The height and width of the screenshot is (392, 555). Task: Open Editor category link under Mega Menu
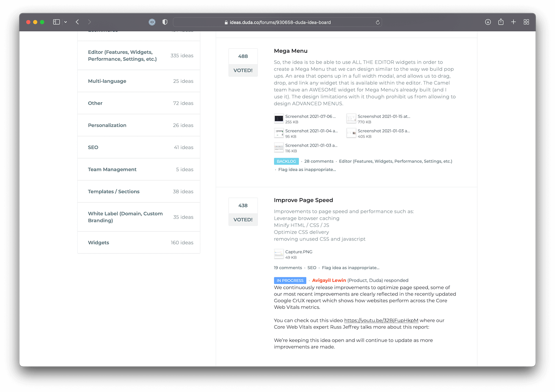pos(396,161)
